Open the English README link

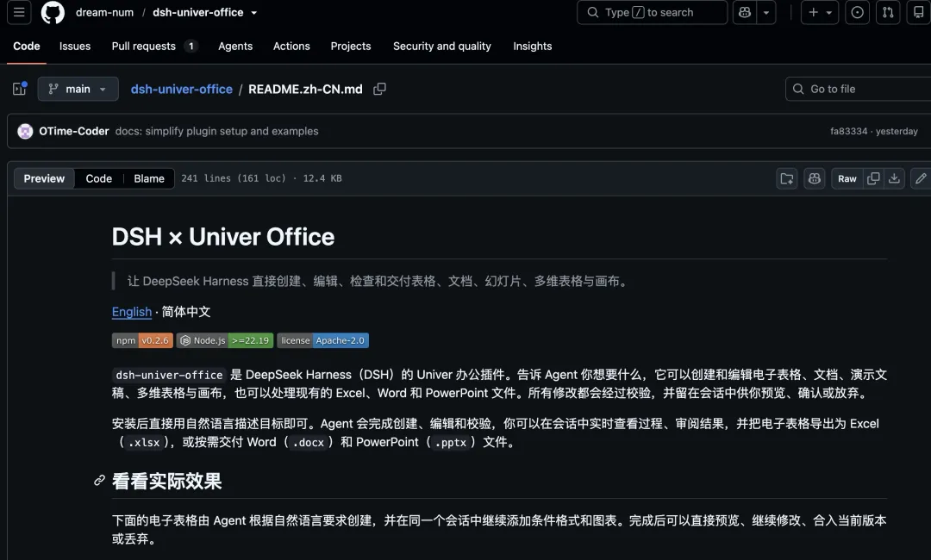point(132,312)
